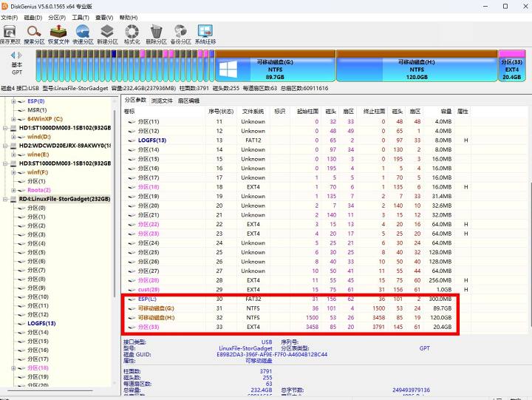
Task: Expand the Roota(2) tree node
Action: [13, 190]
